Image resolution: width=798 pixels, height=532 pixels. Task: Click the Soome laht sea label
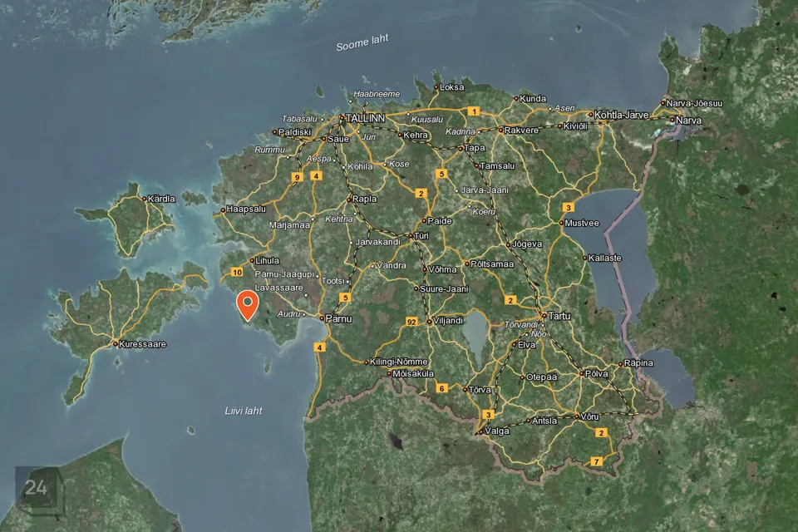point(362,44)
